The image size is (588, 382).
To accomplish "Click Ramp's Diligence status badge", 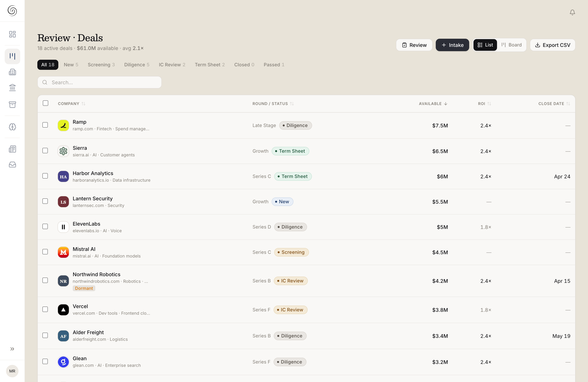I will click(x=295, y=125).
